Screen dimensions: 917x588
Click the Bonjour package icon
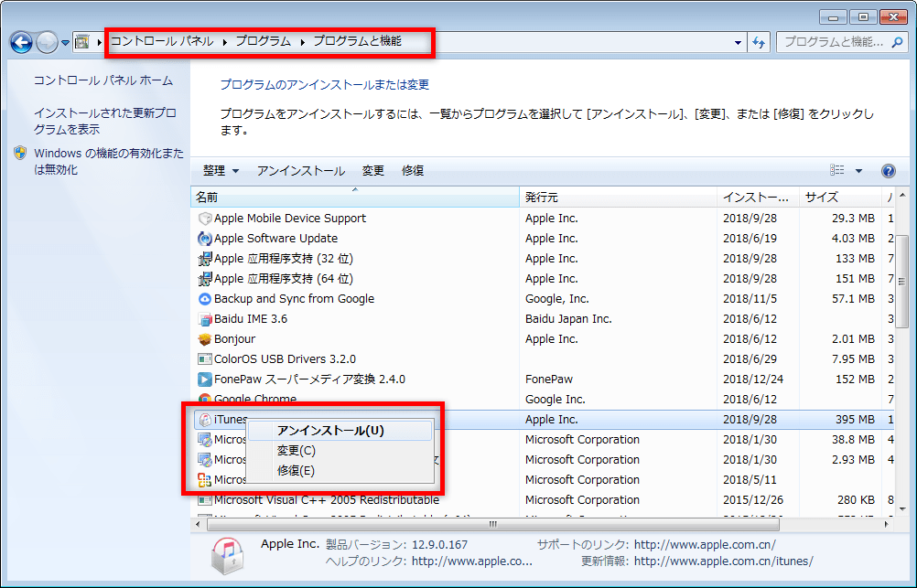point(205,339)
